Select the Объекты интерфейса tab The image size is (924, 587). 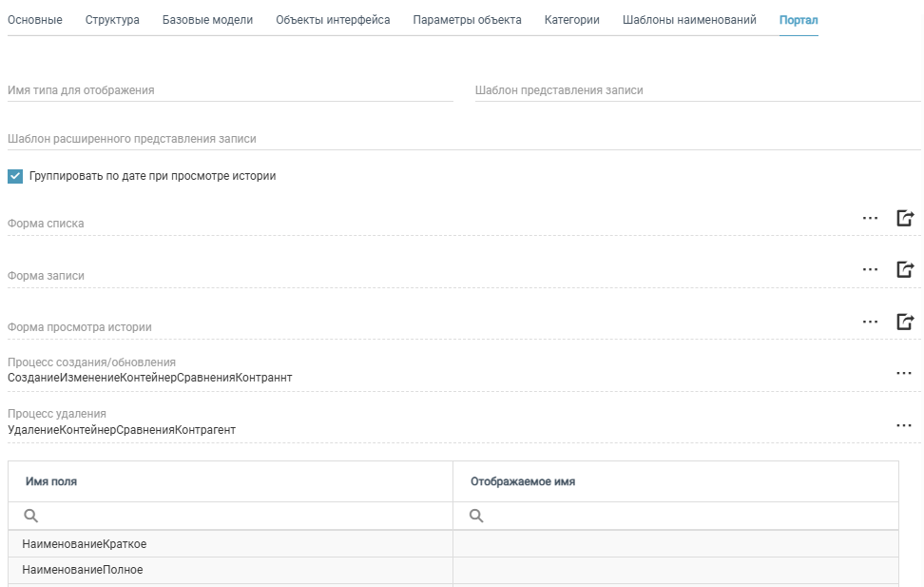click(x=333, y=20)
